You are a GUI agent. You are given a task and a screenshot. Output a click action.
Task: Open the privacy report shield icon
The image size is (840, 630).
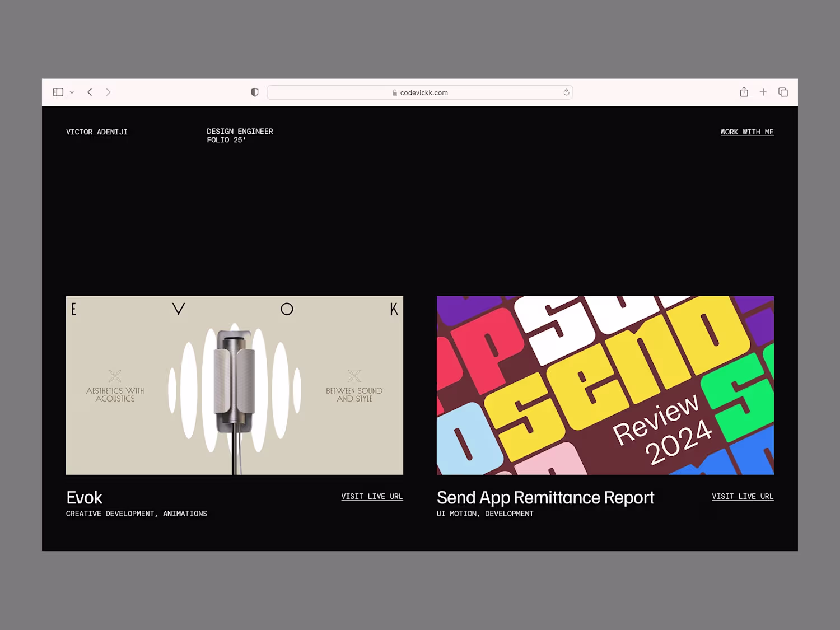[255, 92]
